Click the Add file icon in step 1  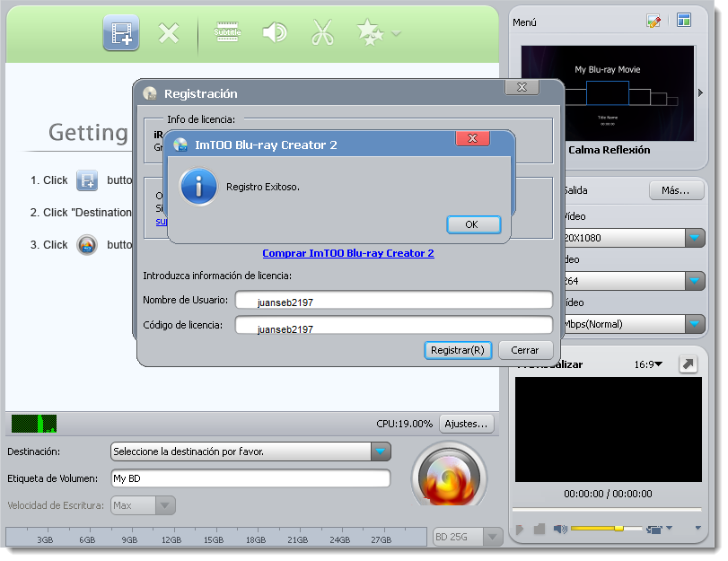coord(87,180)
